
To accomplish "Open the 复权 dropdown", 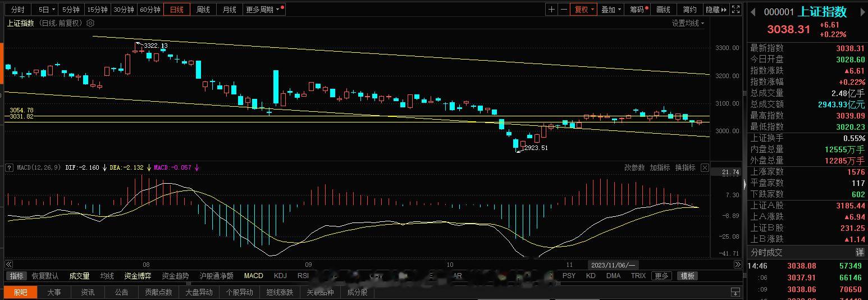I will pos(584,10).
